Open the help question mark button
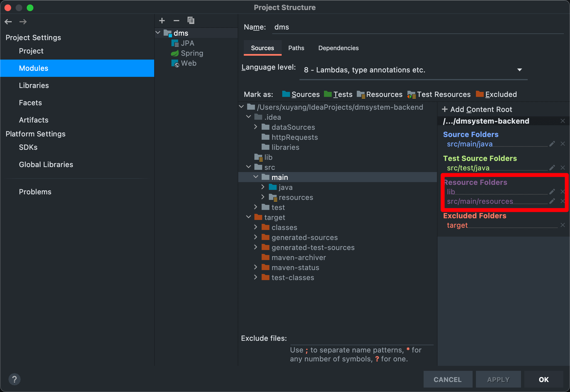 click(x=14, y=379)
